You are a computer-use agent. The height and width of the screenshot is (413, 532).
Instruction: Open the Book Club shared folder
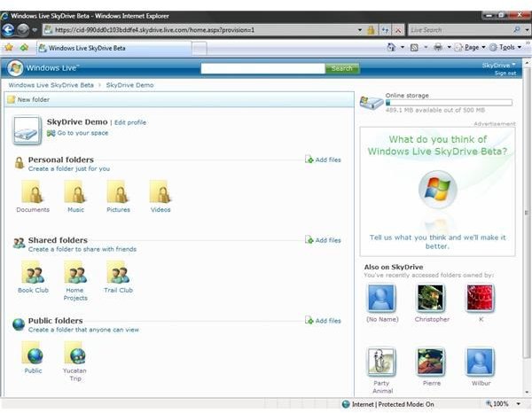pyautogui.click(x=33, y=277)
